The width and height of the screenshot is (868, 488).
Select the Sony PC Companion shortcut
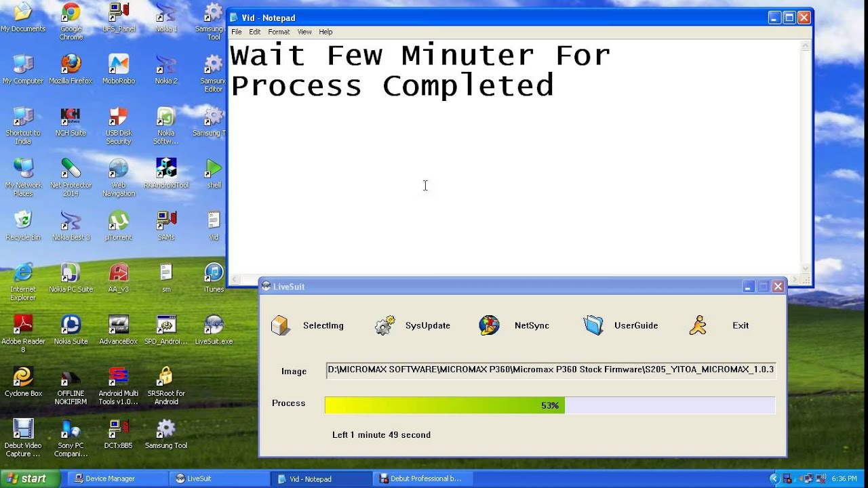point(71,439)
